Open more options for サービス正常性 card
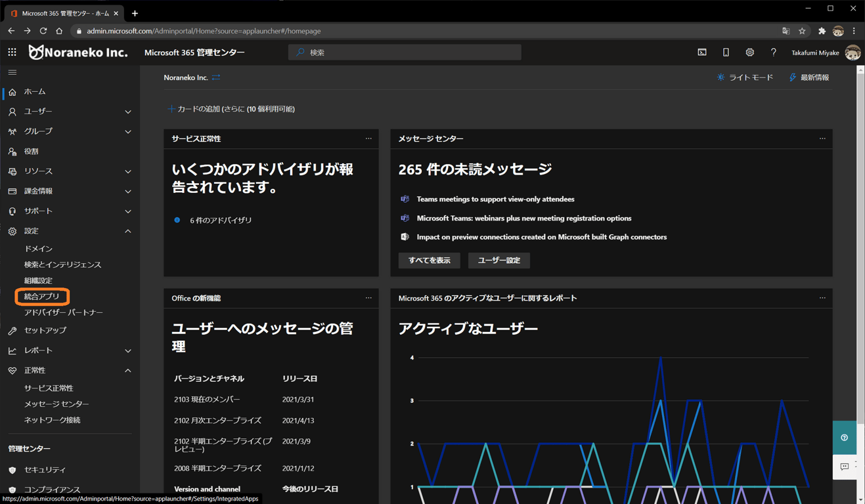This screenshot has height=504, width=865. pos(368,138)
